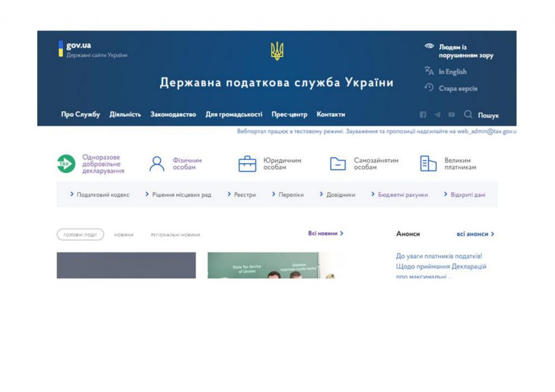
Task: Open Діяльність menu
Action: [125, 114]
